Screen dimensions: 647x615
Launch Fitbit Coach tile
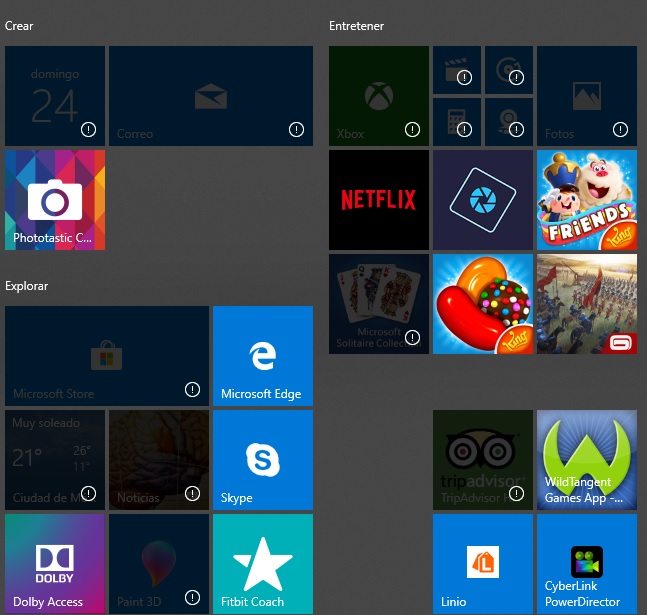pyautogui.click(x=263, y=564)
